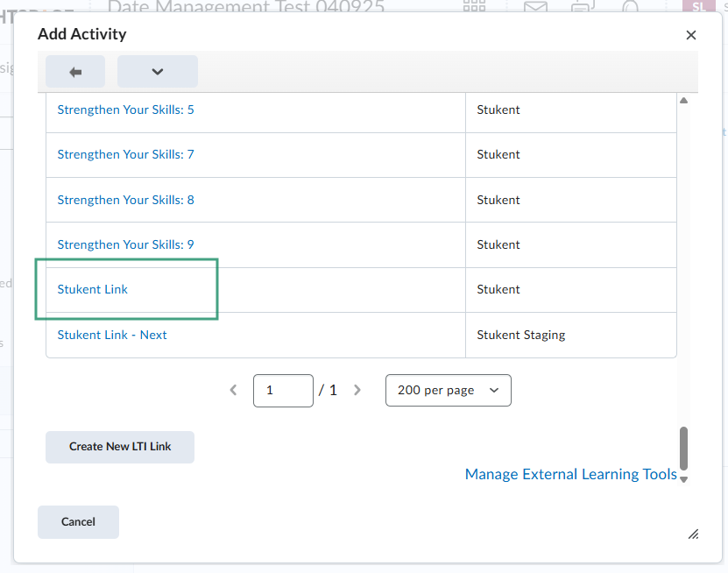Click the Stukent cell beside Strengthen Your Skills: 9

coord(570,244)
